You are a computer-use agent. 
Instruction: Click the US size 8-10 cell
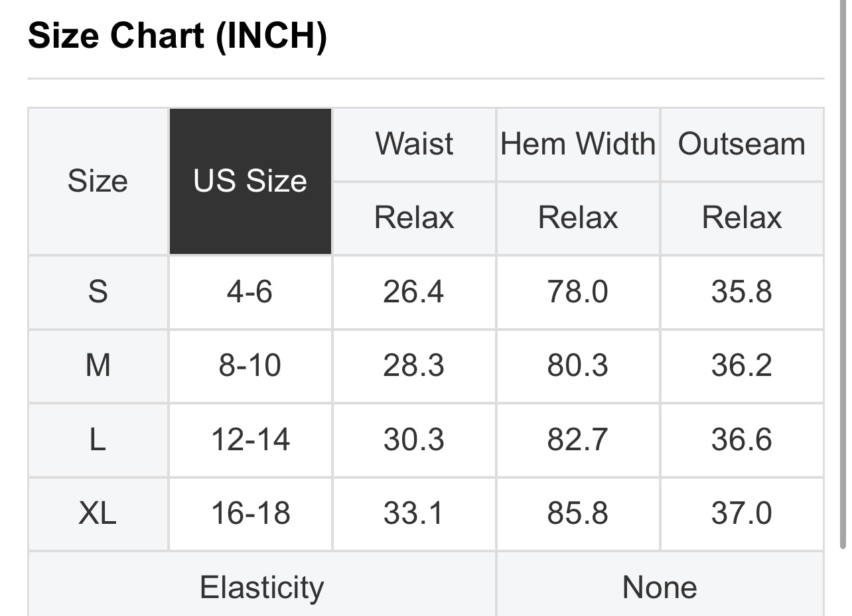[250, 366]
